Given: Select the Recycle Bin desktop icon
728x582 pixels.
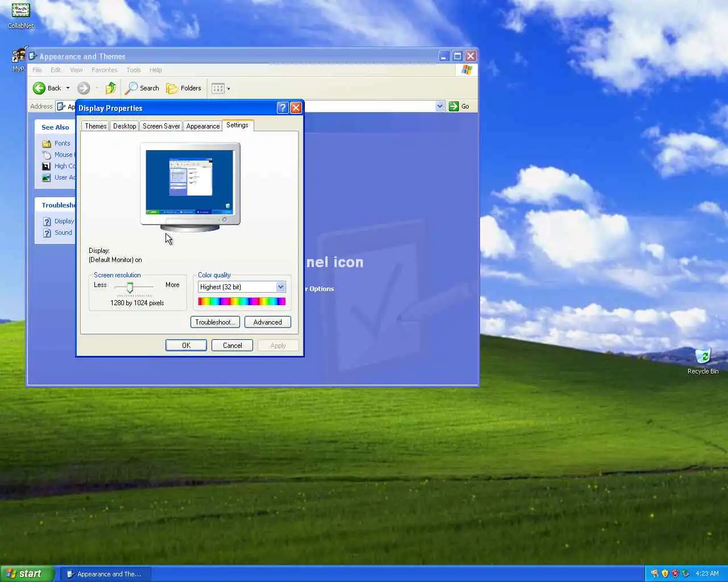Looking at the screenshot, I should click(703, 361).
